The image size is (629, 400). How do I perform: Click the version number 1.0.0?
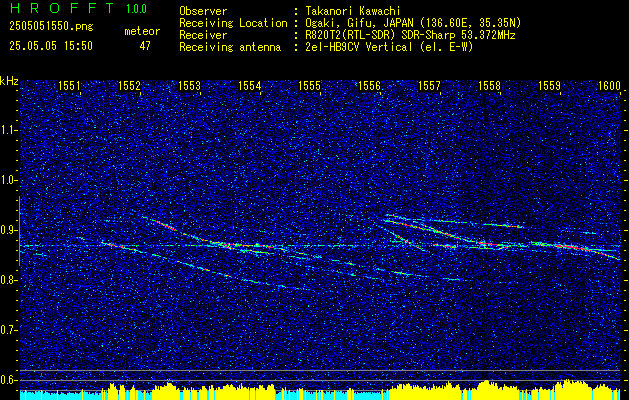136,8
